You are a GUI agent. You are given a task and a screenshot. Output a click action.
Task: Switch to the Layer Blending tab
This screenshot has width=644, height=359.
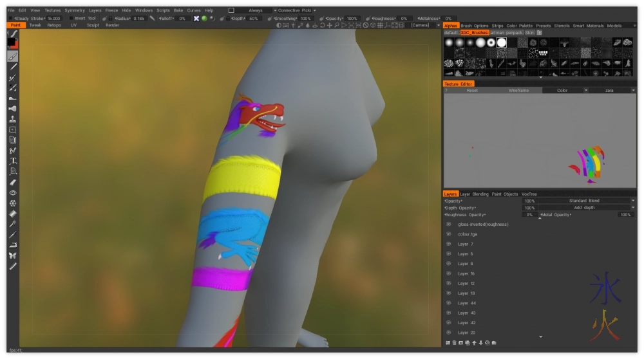tap(474, 194)
